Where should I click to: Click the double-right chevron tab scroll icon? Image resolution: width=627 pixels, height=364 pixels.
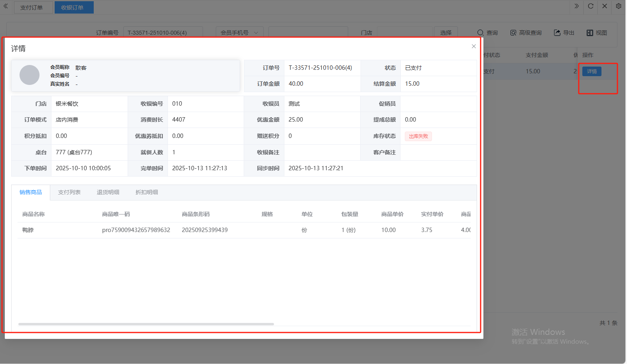[576, 6]
